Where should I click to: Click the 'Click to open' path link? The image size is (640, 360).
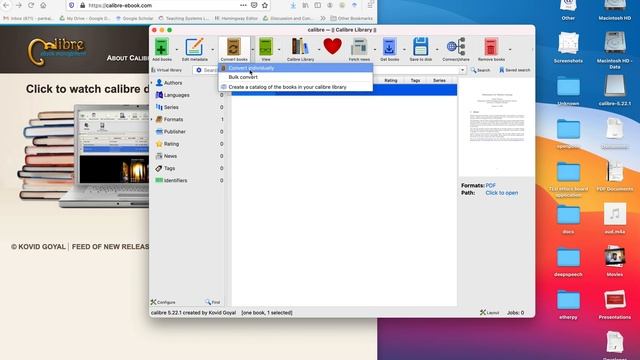(x=502, y=193)
